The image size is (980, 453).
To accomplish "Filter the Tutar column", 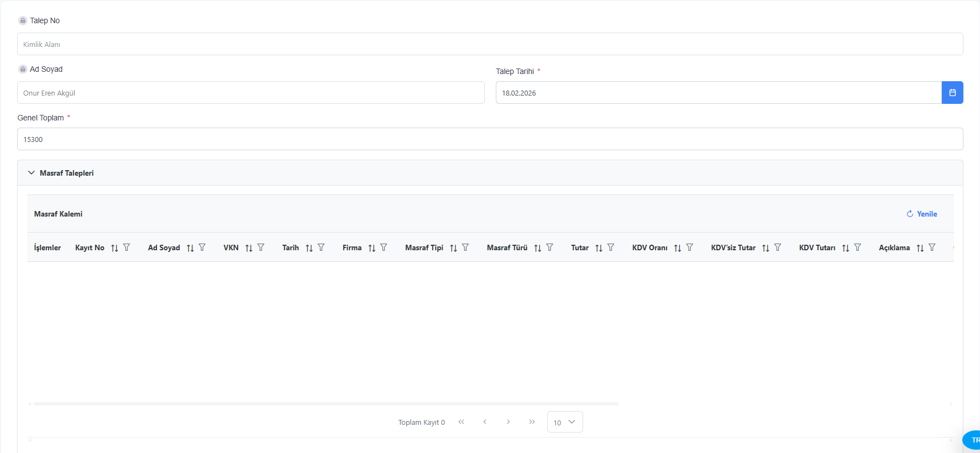I will click(x=611, y=247).
